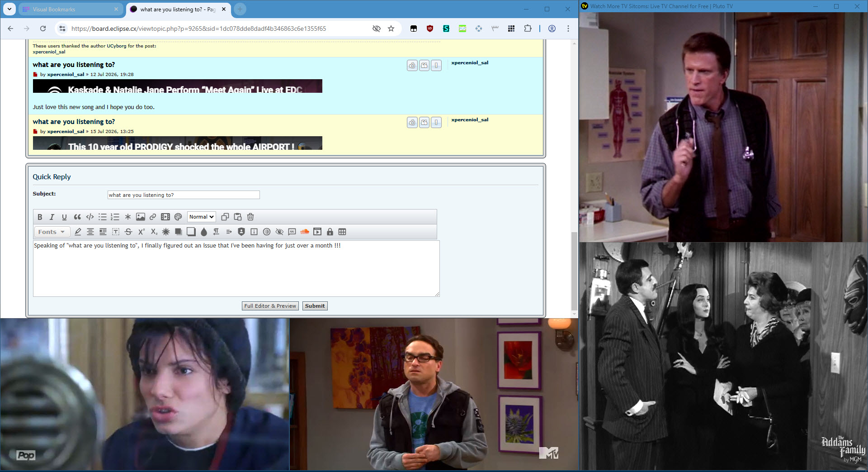The height and width of the screenshot is (472, 868).
Task: Click the trash icon in editor toolbar
Action: 250,217
